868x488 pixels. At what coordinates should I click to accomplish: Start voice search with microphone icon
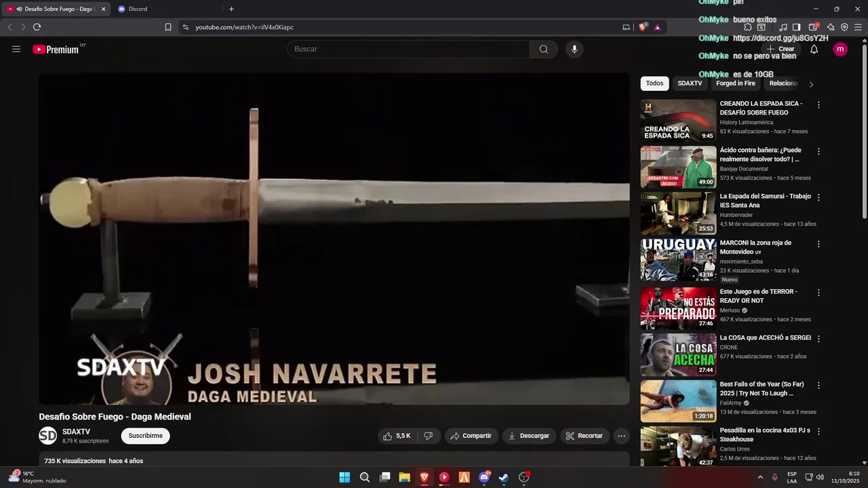574,49
